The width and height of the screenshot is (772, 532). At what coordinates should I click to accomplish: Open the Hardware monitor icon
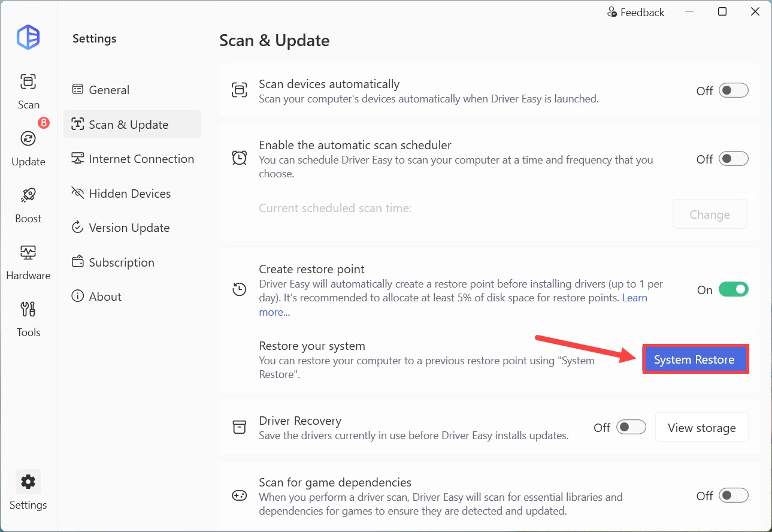[28, 252]
